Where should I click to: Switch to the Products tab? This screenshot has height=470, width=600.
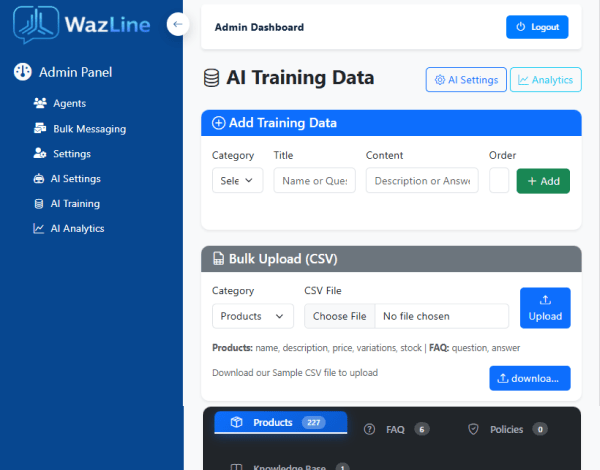pos(280,423)
